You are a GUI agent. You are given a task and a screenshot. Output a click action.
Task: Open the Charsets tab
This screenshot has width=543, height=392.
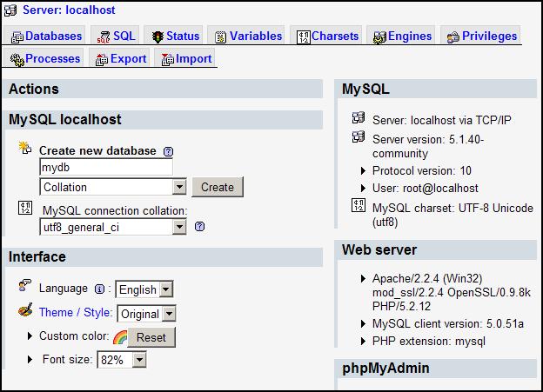[x=327, y=36]
